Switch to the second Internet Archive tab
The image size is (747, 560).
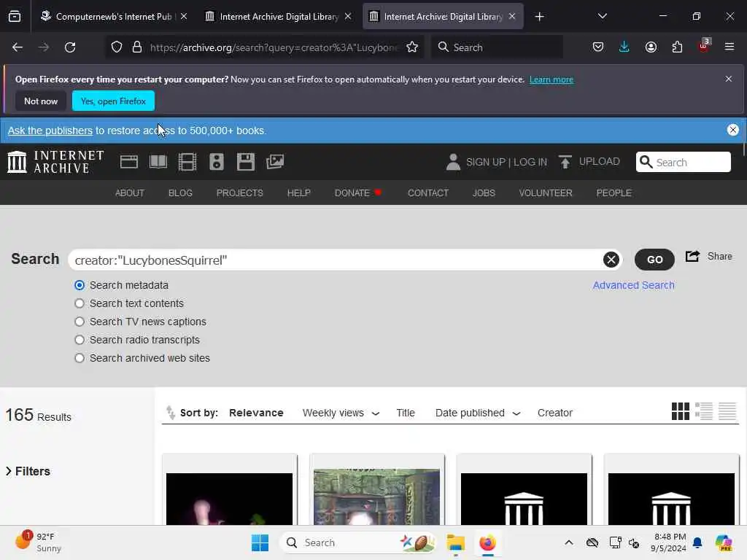(x=278, y=17)
